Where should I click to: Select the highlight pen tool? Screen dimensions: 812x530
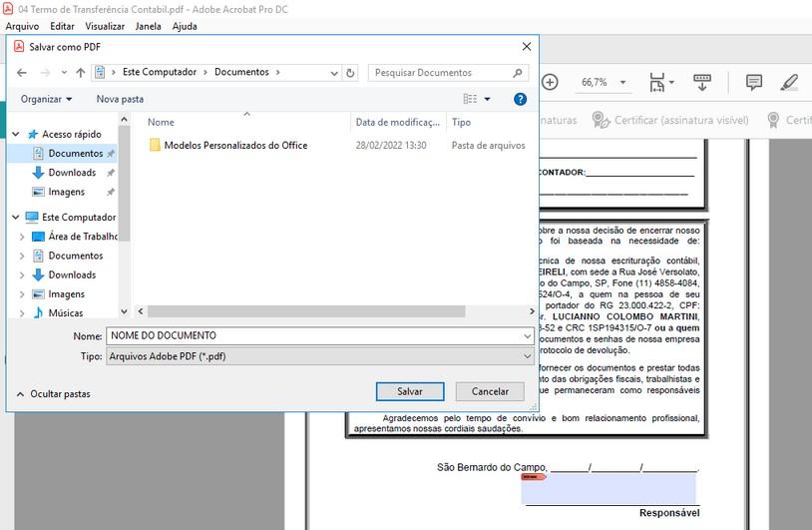click(x=789, y=82)
